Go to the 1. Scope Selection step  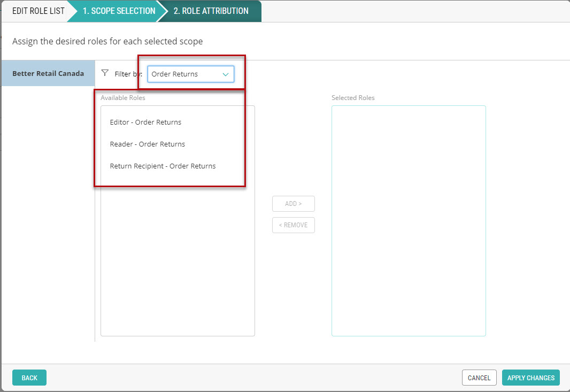(119, 11)
